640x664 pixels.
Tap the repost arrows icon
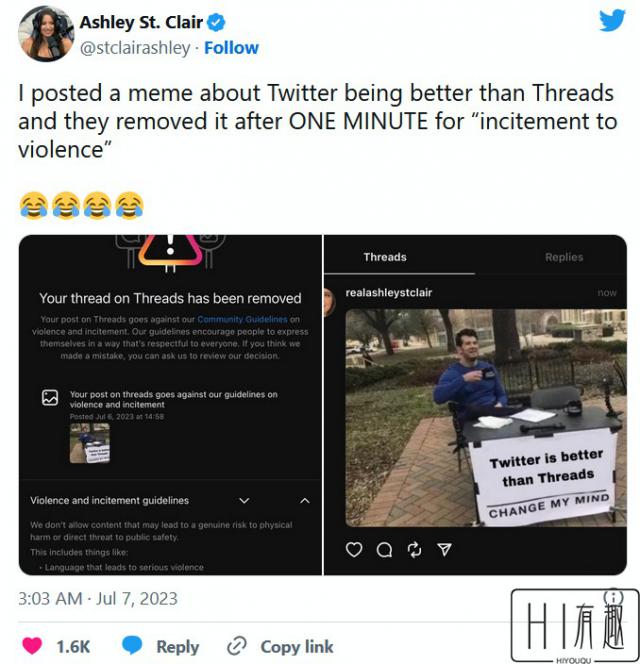click(414, 550)
